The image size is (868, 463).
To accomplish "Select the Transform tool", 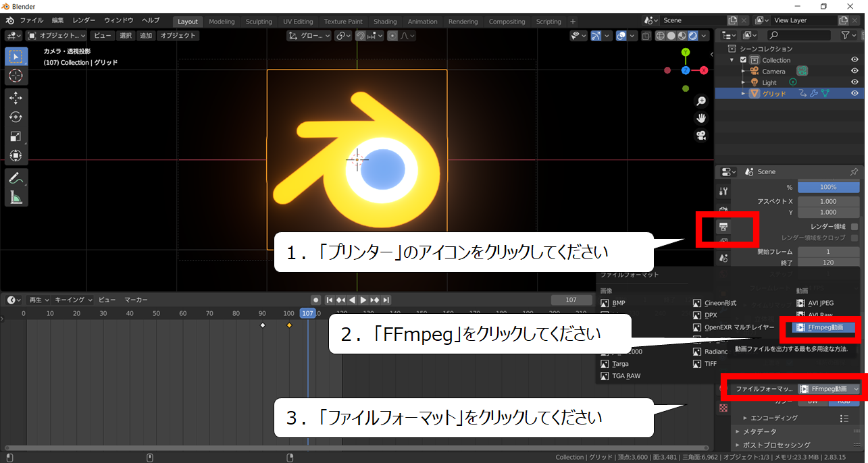I will click(x=16, y=156).
